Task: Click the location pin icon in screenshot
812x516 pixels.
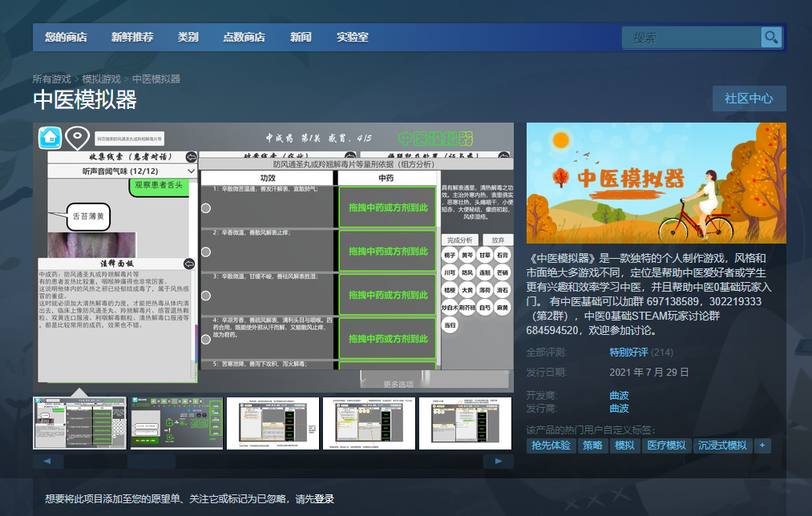Action: pyautogui.click(x=77, y=138)
